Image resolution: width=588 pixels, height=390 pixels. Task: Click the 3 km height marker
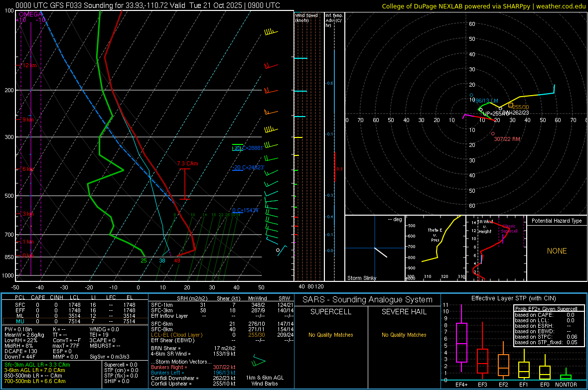[x=28, y=214]
